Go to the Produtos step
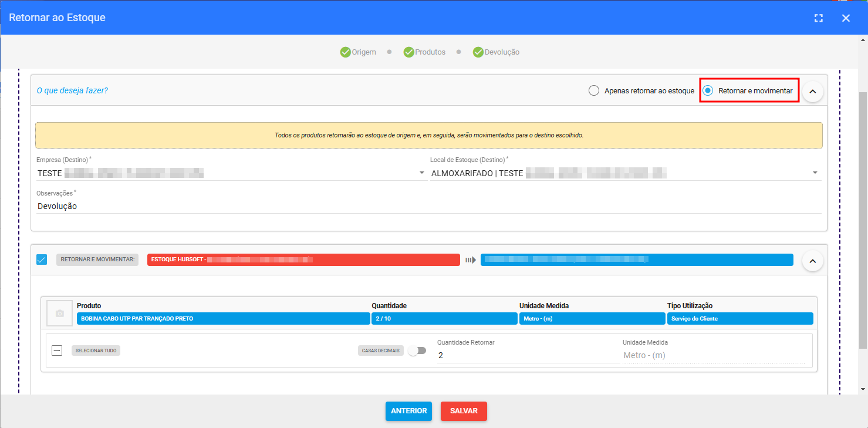This screenshot has width=868, height=428. pos(424,52)
